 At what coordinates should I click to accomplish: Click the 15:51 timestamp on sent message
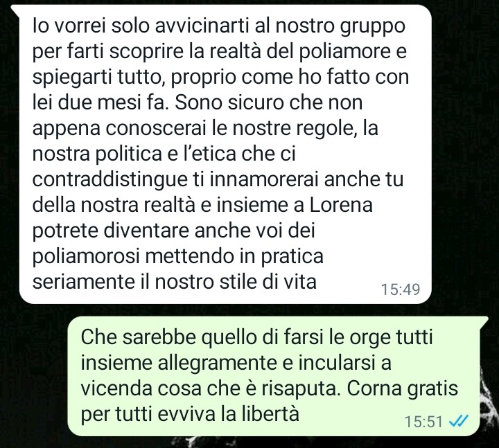pos(423,422)
